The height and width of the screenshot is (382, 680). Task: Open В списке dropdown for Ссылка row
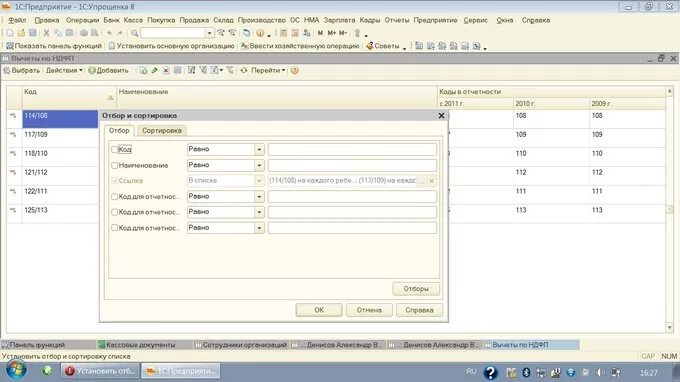tap(259, 181)
